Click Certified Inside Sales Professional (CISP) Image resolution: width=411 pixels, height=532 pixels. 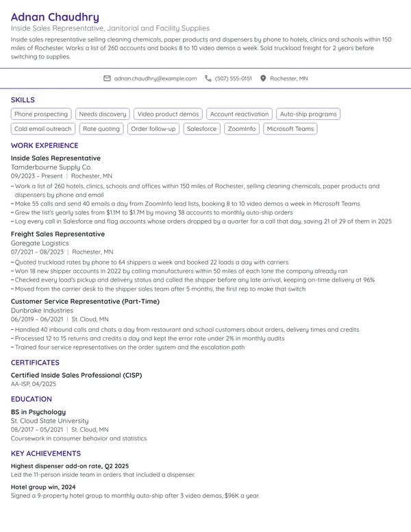tap(76, 375)
